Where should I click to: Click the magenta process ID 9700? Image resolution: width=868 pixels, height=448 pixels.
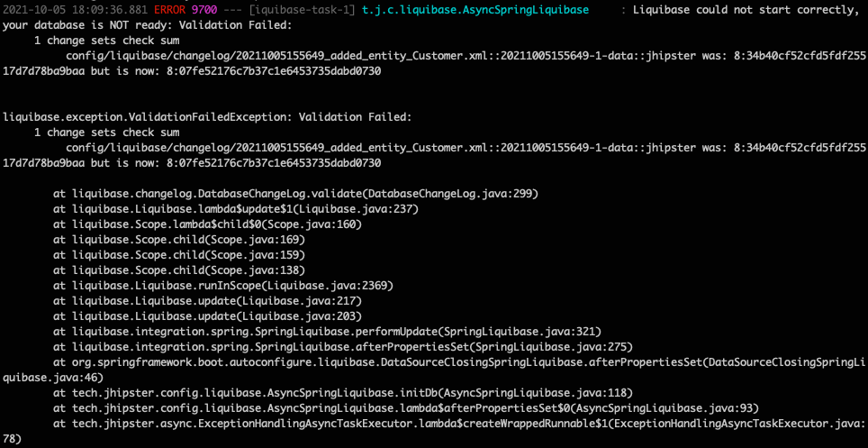(x=206, y=10)
